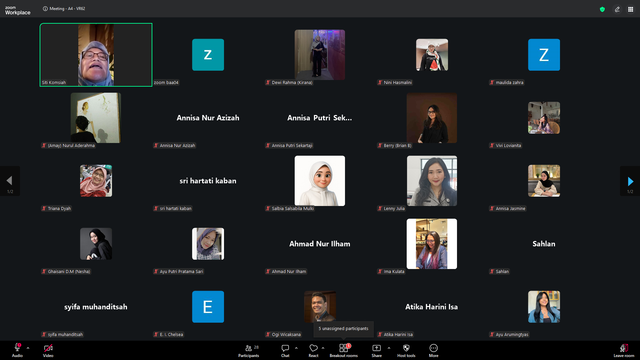The width and height of the screenshot is (640, 360).
Task: Click the Zoom Workplace logo
Action: (18, 10)
